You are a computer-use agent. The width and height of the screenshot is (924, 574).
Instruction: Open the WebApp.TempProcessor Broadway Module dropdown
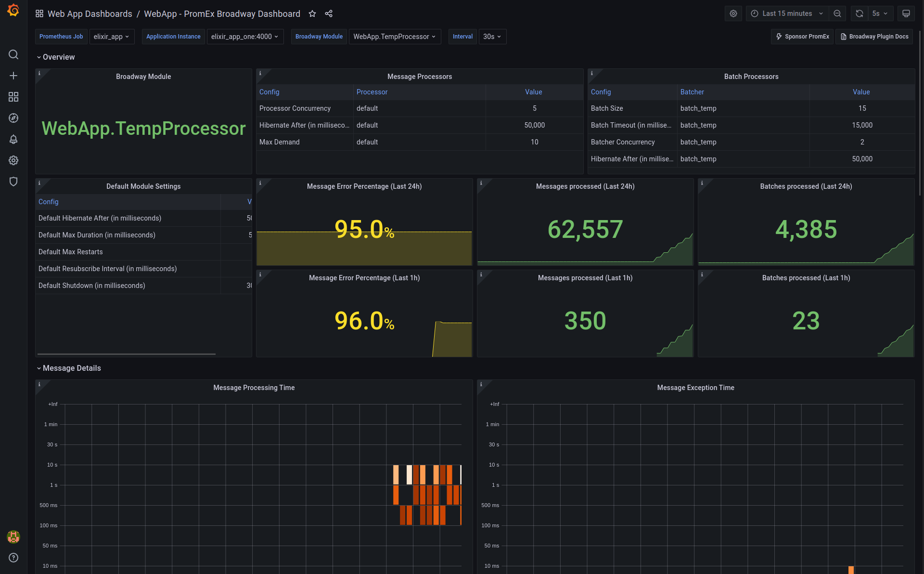[395, 36]
